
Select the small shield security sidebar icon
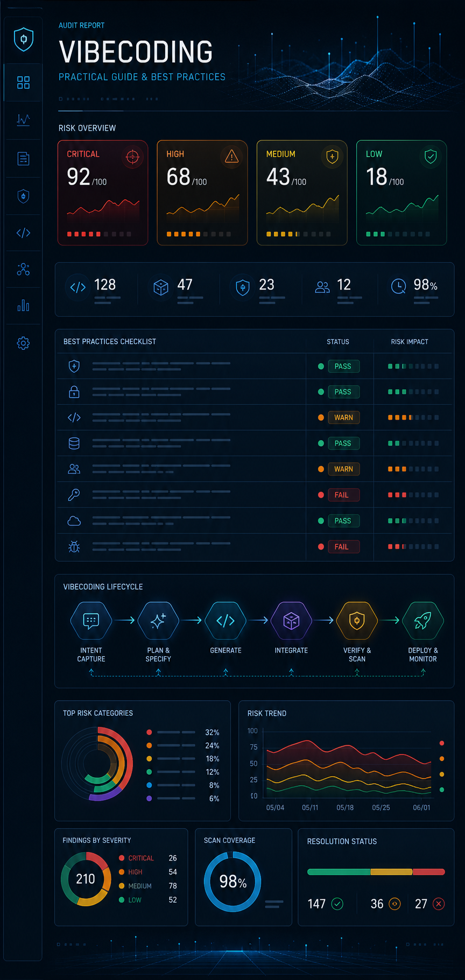(x=23, y=196)
